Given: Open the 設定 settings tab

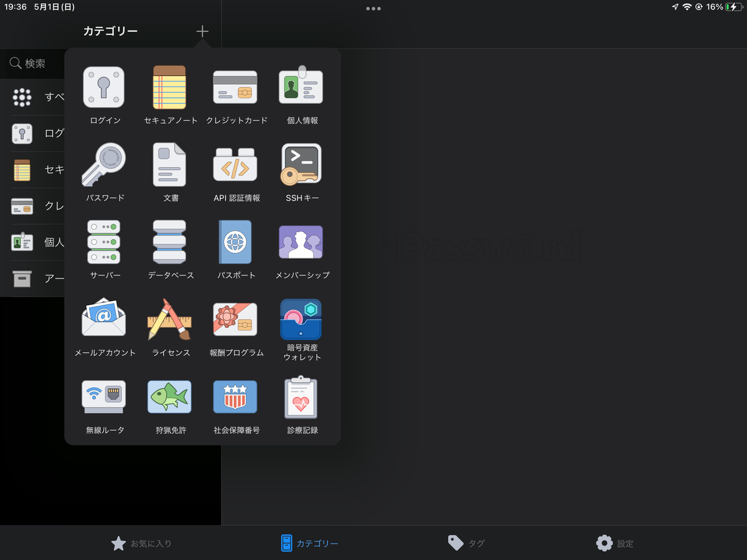Looking at the screenshot, I should pyautogui.click(x=614, y=543).
